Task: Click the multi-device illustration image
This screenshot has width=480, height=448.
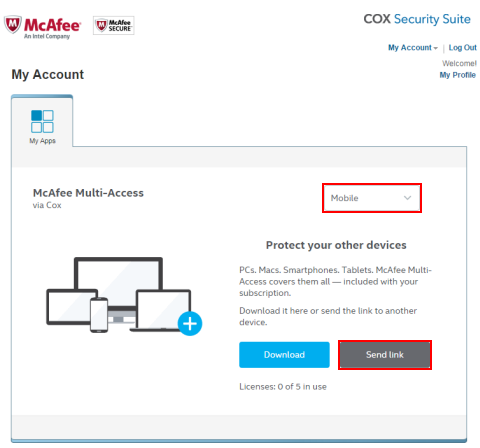Action: pos(124,295)
